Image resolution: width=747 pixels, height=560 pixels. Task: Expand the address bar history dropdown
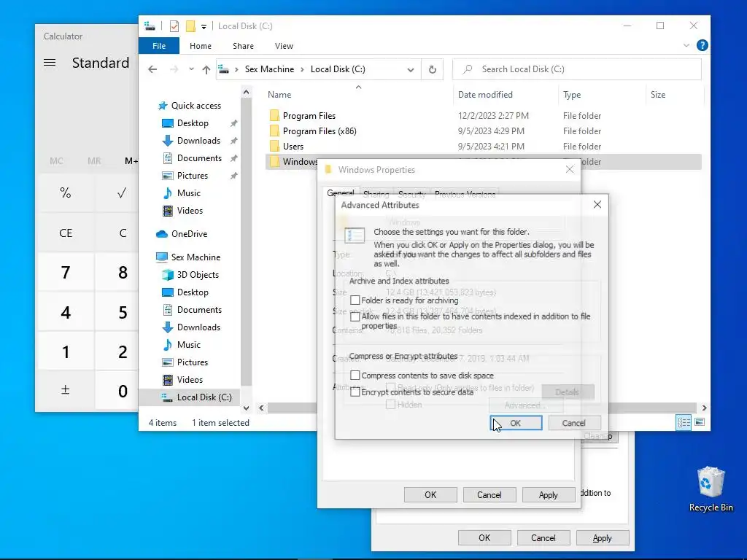(x=410, y=69)
